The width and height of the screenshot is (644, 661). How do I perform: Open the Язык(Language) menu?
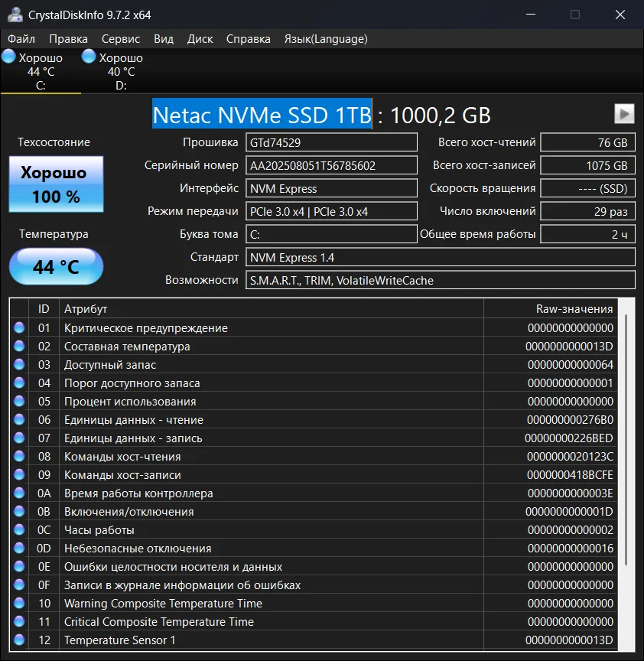pos(326,39)
